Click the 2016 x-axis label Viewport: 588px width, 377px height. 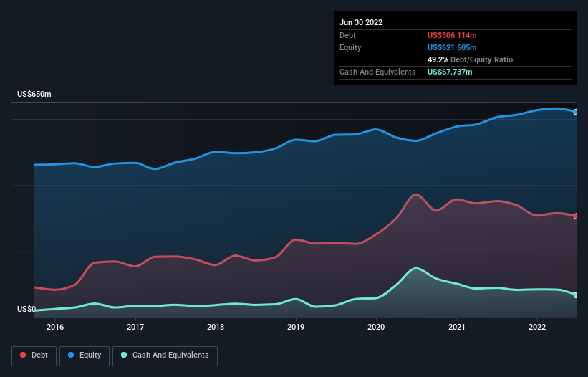pyautogui.click(x=55, y=327)
